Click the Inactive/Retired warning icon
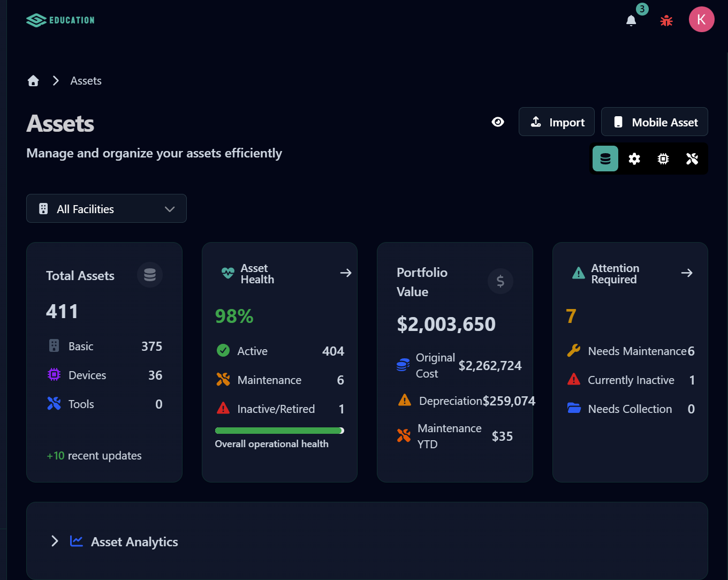The image size is (728, 580). tap(223, 409)
